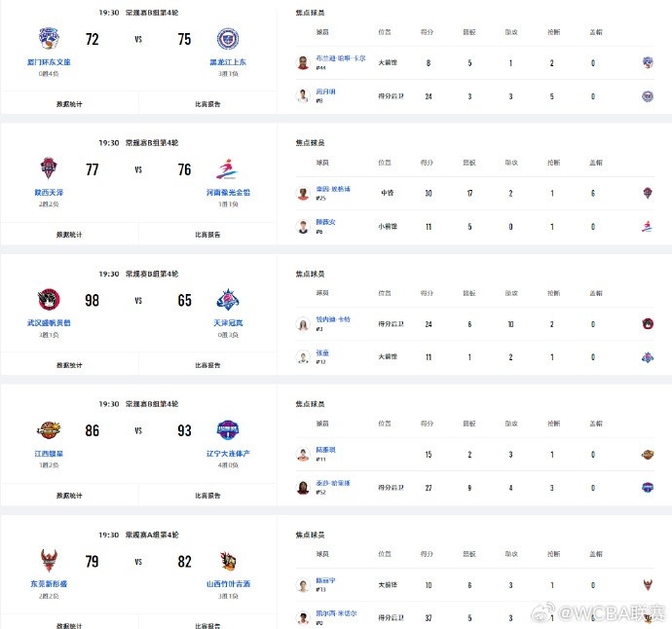Open 数据统计 for the 72-75 game
The width and height of the screenshot is (672, 629).
(69, 104)
